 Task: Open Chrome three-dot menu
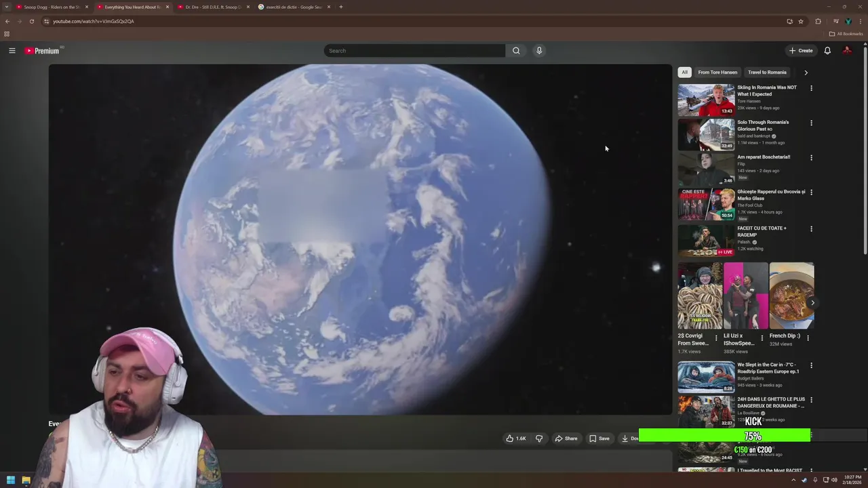pyautogui.click(x=861, y=21)
